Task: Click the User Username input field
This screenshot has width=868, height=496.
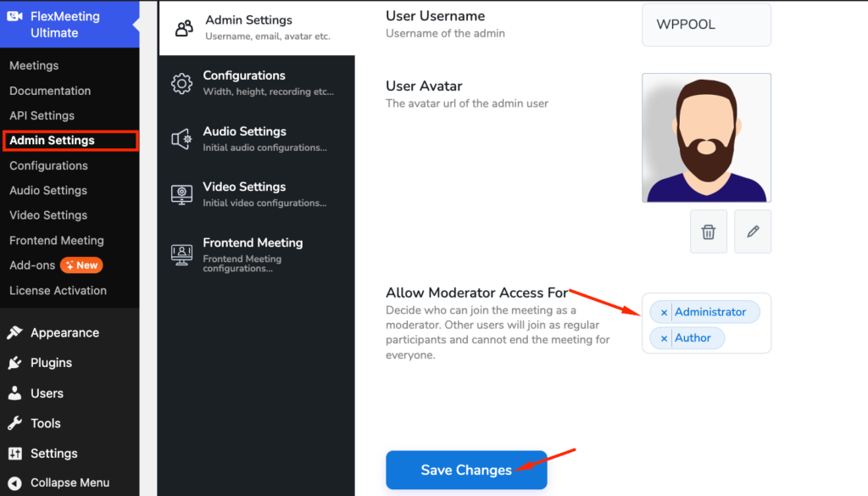Action: point(706,25)
